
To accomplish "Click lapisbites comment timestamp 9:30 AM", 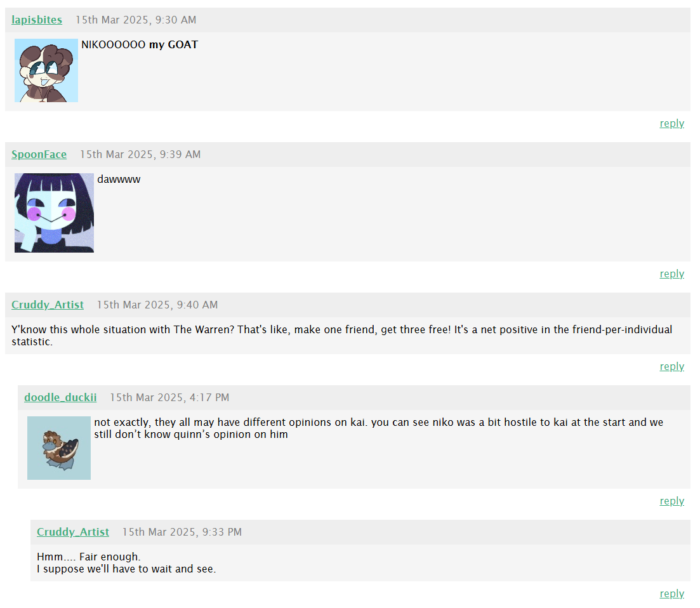I will tap(136, 20).
